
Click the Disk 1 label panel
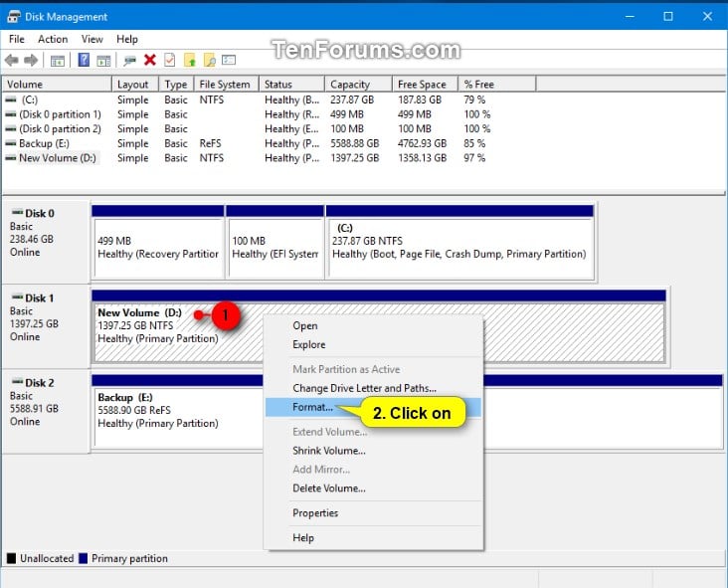coord(46,326)
